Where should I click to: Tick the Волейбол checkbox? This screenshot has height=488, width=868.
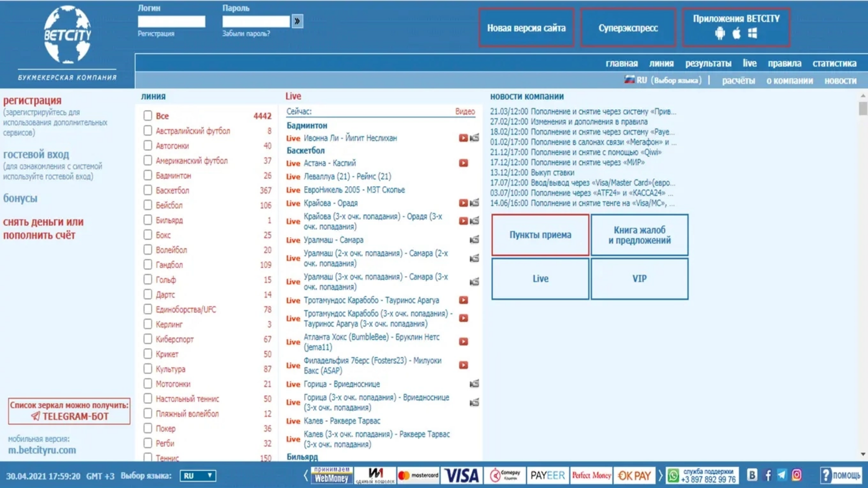tap(148, 249)
